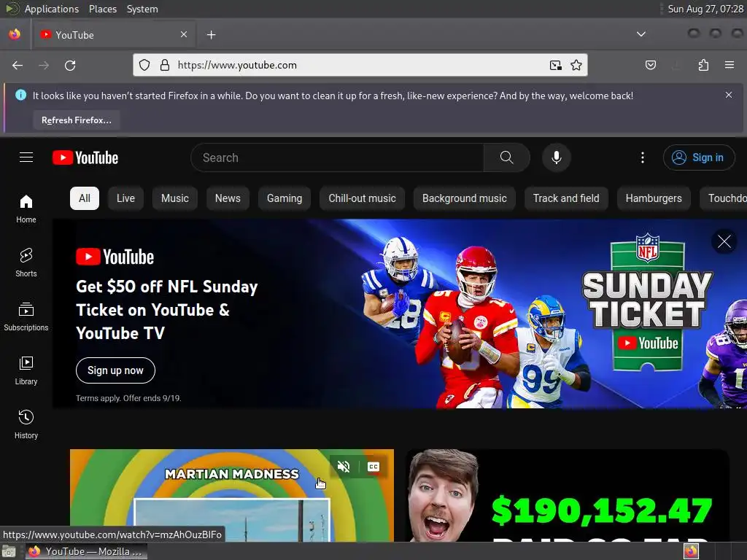The image size is (747, 560).
Task: Select the Gaming filter chip
Action: pos(285,198)
